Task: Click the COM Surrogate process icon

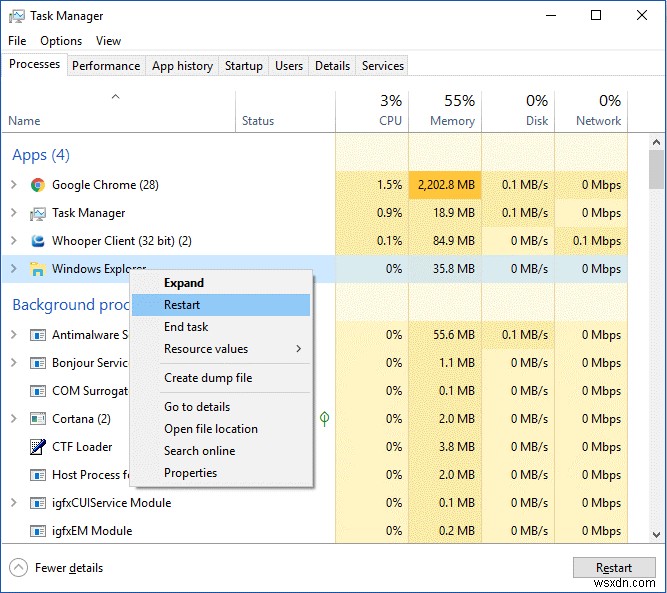Action: (38, 391)
